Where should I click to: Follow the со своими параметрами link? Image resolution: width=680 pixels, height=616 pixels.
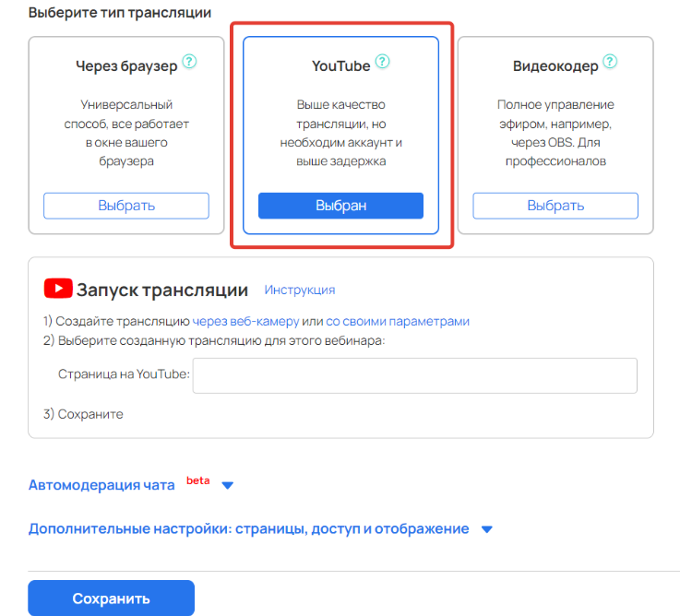398,321
